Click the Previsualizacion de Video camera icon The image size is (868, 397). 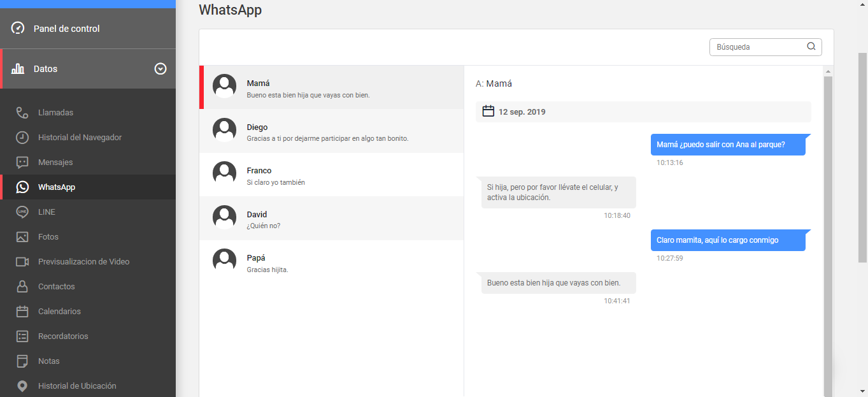coord(22,262)
